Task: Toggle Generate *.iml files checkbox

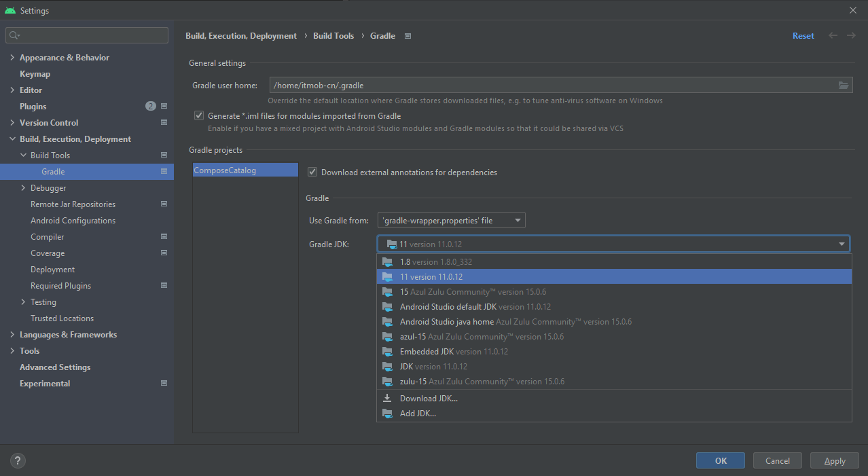Action: pos(199,116)
